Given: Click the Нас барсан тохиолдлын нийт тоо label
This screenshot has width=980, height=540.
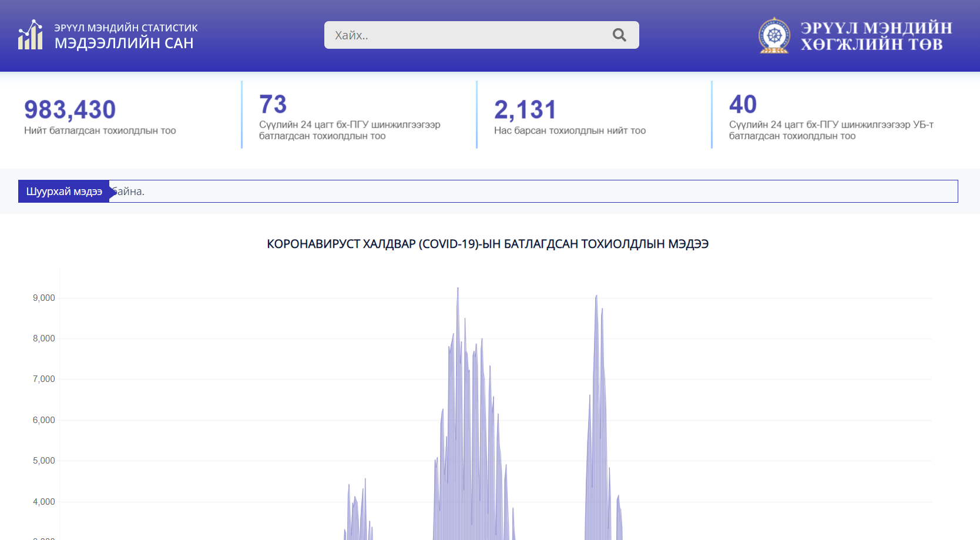Looking at the screenshot, I should click(x=569, y=130).
